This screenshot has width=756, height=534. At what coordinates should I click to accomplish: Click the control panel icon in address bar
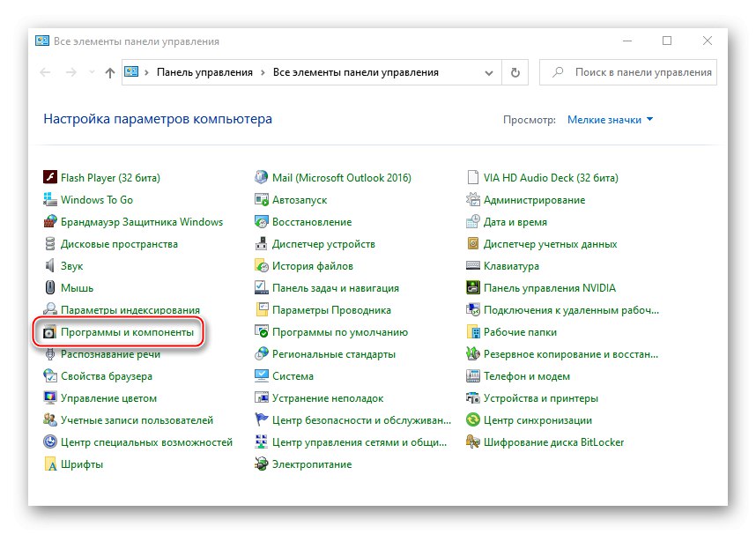[x=131, y=72]
